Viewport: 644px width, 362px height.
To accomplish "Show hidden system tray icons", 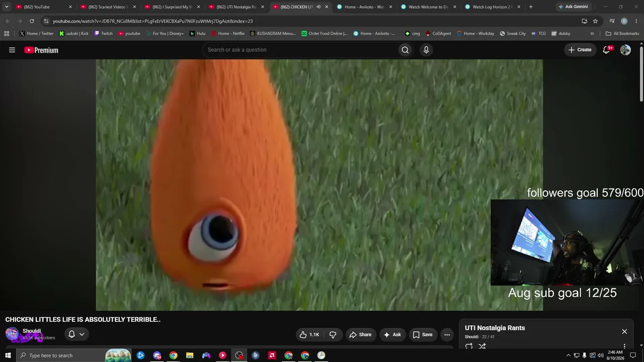I will 569,355.
